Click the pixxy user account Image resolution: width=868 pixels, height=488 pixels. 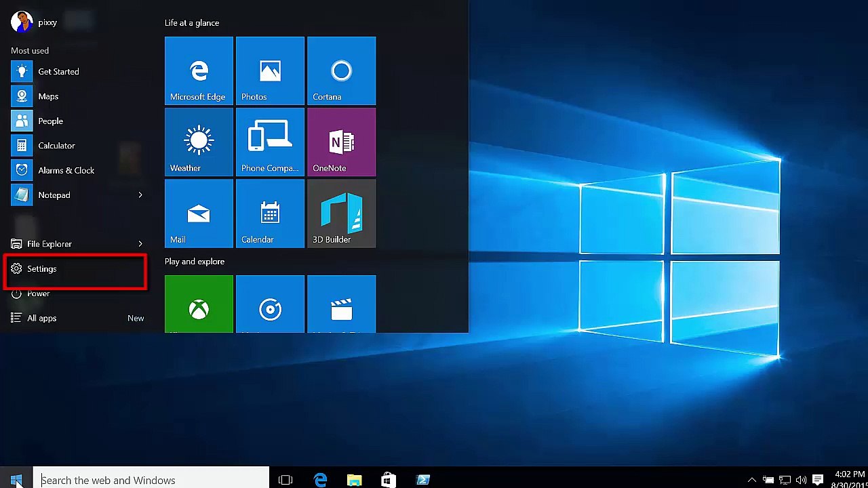(x=34, y=22)
